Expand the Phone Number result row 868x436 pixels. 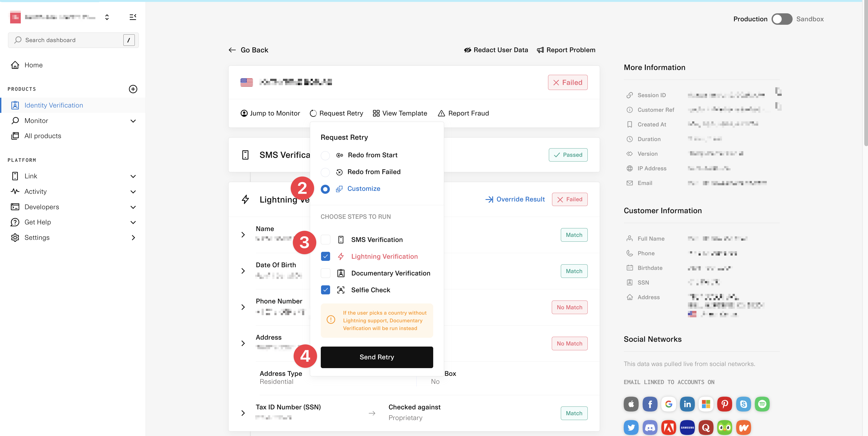[243, 307]
